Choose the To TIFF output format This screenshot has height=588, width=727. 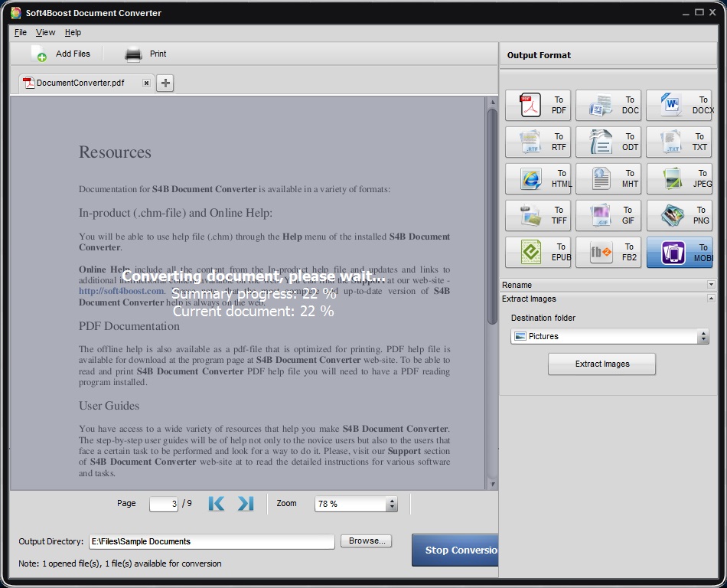[537, 215]
